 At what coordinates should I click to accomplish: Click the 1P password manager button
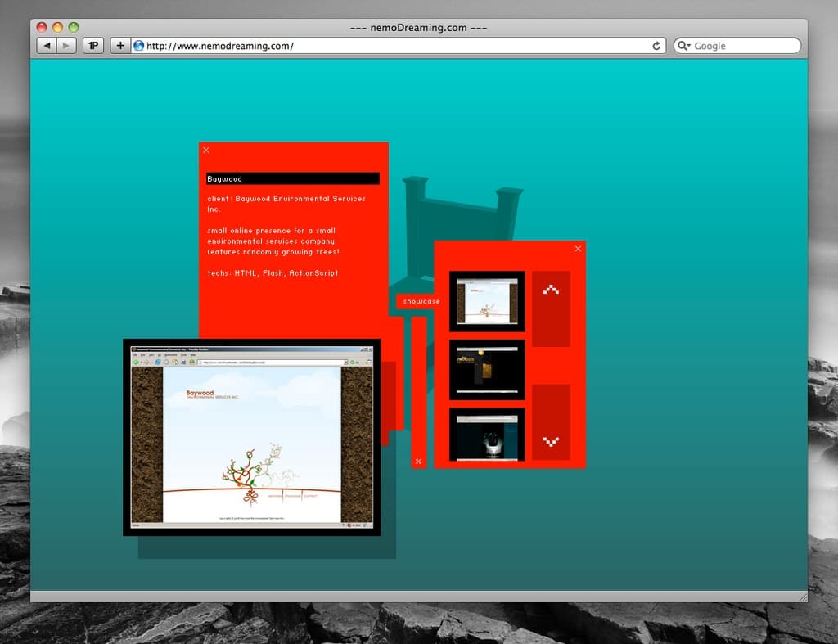coord(93,46)
